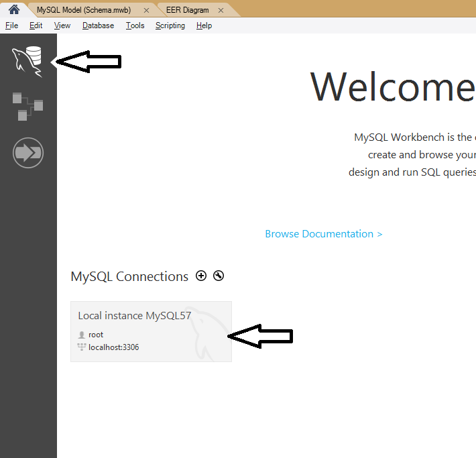Screen dimensions: 476x458
Task: Close the EER Diagram tab
Action: click(x=222, y=10)
